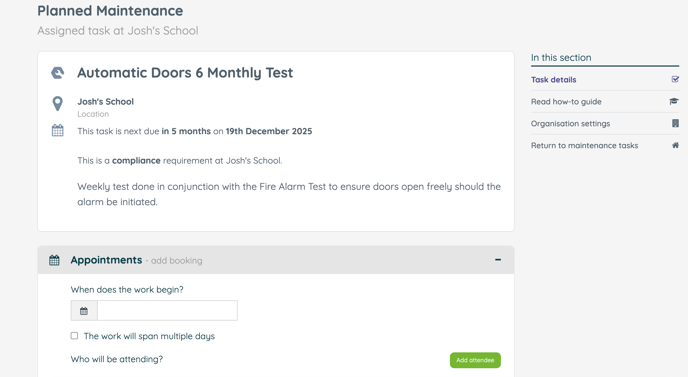
Task: Click the Automatic Doors 6 Monthly Test heading
Action: point(185,73)
